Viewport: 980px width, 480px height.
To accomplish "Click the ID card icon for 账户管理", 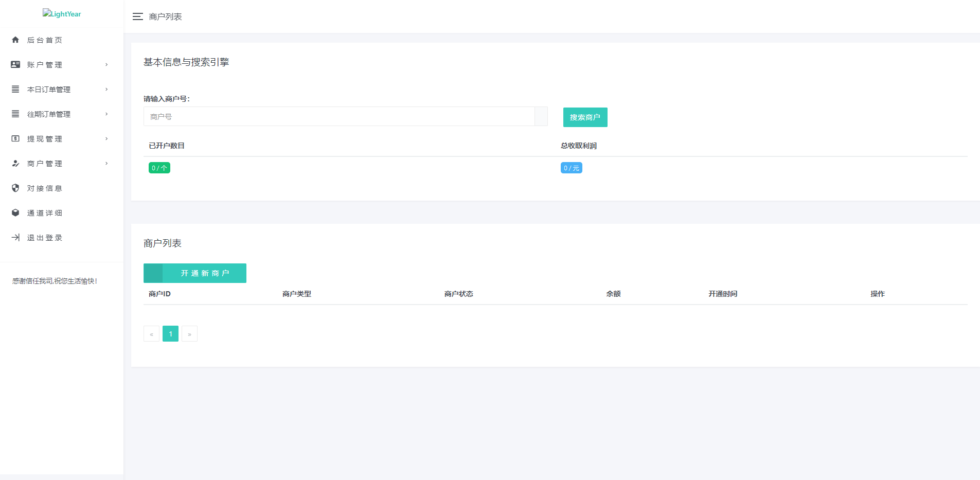I will [x=15, y=64].
